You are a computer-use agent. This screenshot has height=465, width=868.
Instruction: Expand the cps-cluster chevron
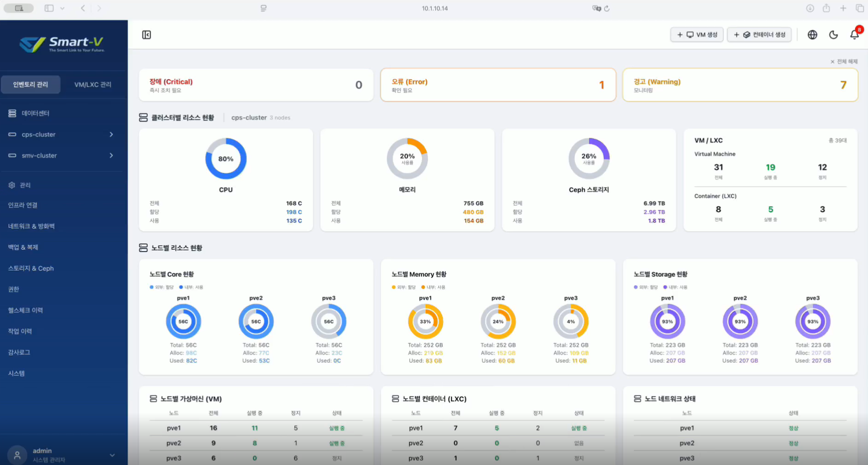click(x=111, y=134)
